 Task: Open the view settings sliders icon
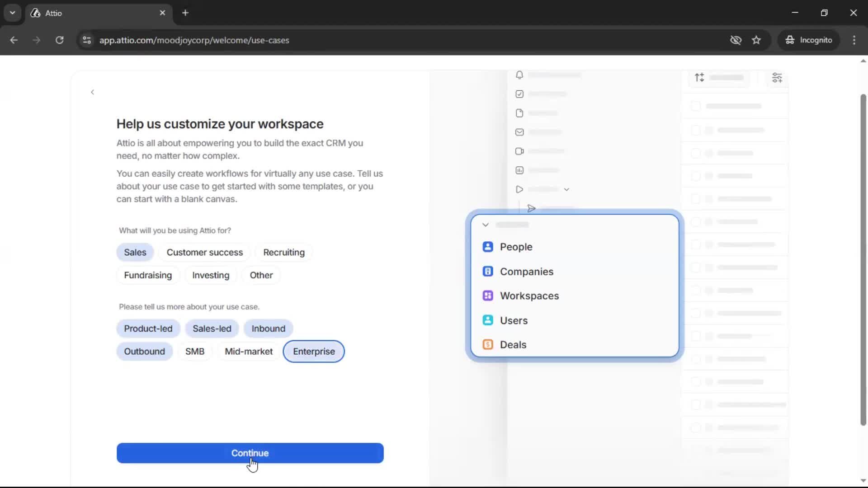[778, 78]
